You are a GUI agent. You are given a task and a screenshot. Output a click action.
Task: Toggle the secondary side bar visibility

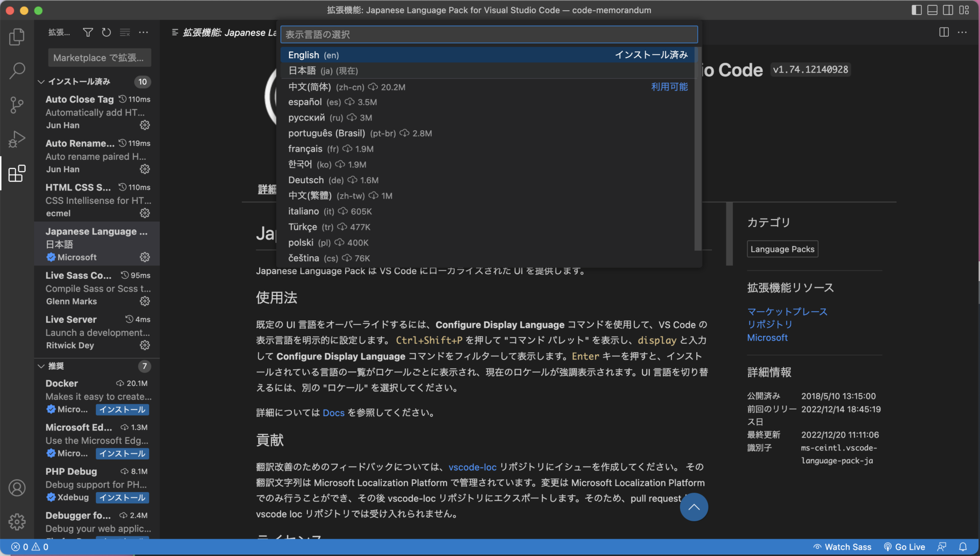tap(948, 10)
